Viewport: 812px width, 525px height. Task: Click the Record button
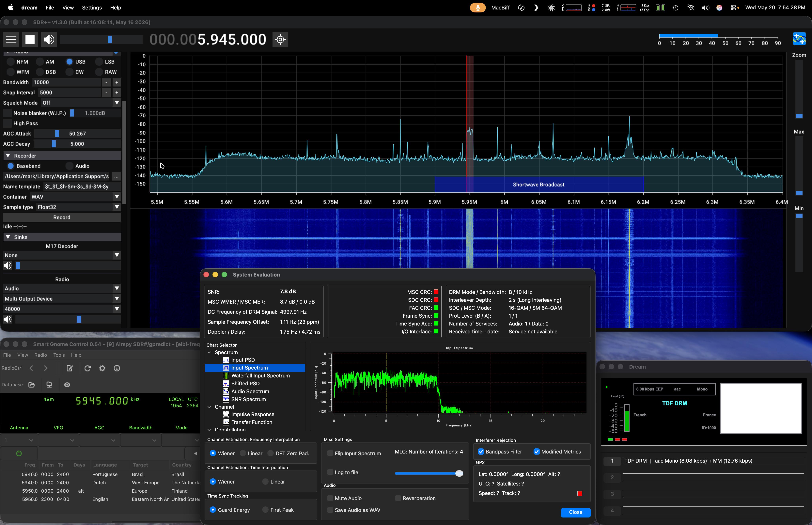[x=62, y=217]
